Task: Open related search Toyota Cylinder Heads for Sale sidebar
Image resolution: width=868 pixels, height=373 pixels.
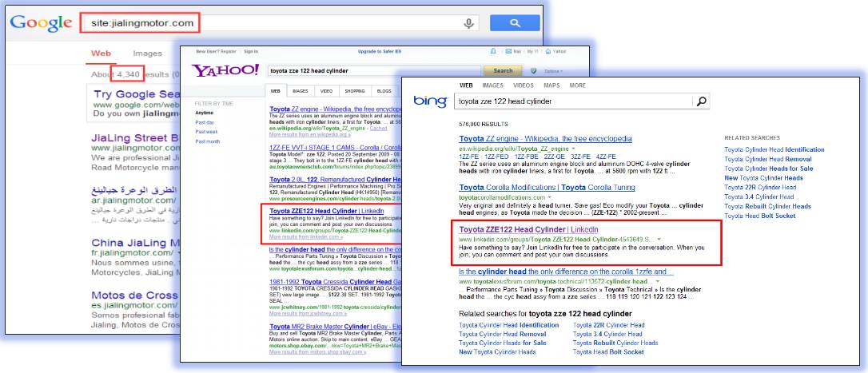Action: 769,169
